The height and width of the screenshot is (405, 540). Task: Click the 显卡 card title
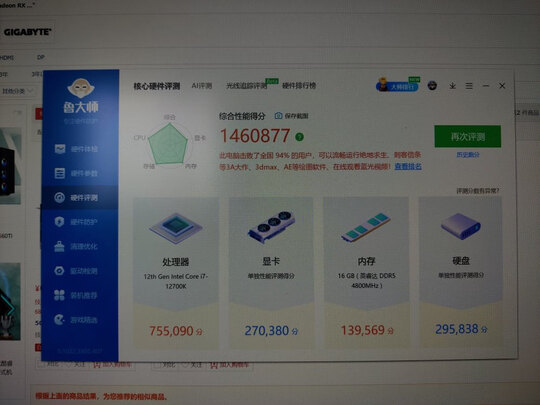pos(271,261)
